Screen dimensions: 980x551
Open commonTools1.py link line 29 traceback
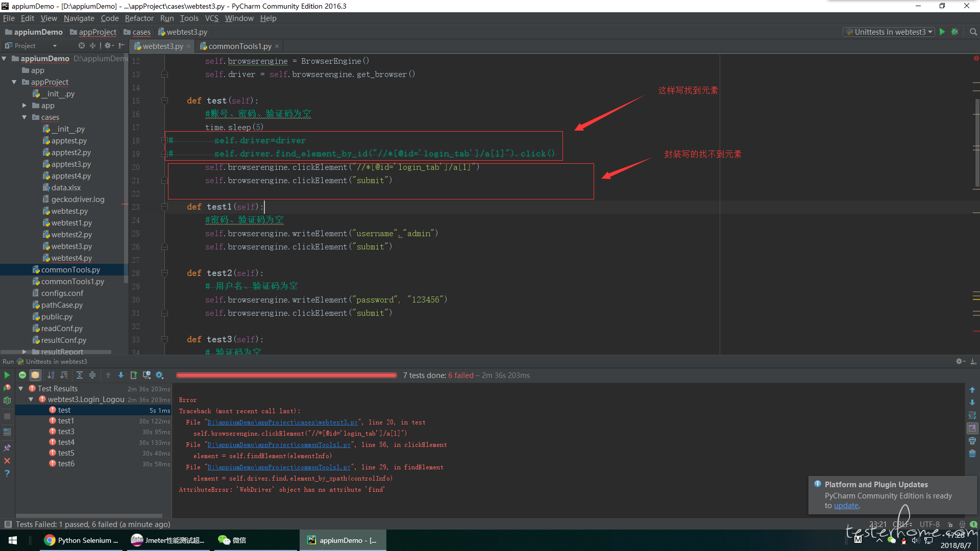pos(279,467)
